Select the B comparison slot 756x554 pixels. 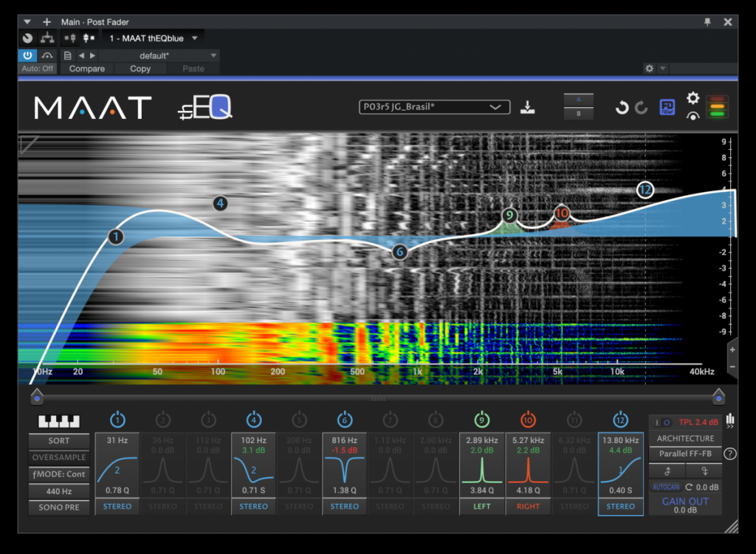(x=579, y=114)
